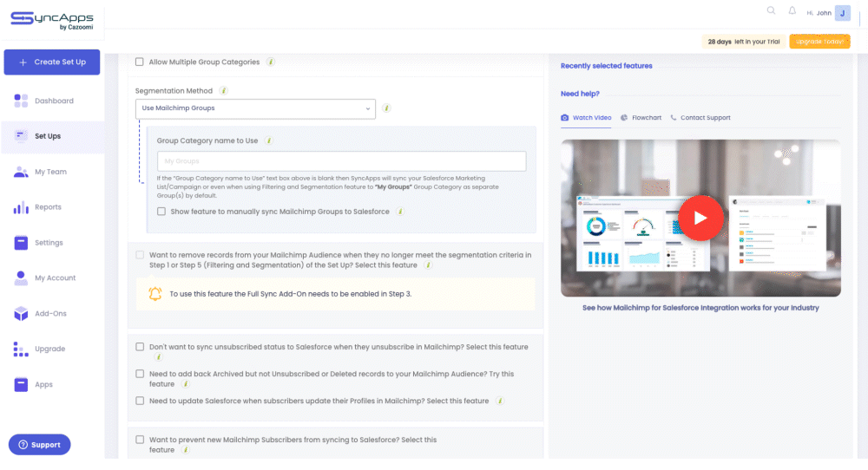Open the search icon in the header
Viewport: 868px width, 470px height.
coord(771,10)
